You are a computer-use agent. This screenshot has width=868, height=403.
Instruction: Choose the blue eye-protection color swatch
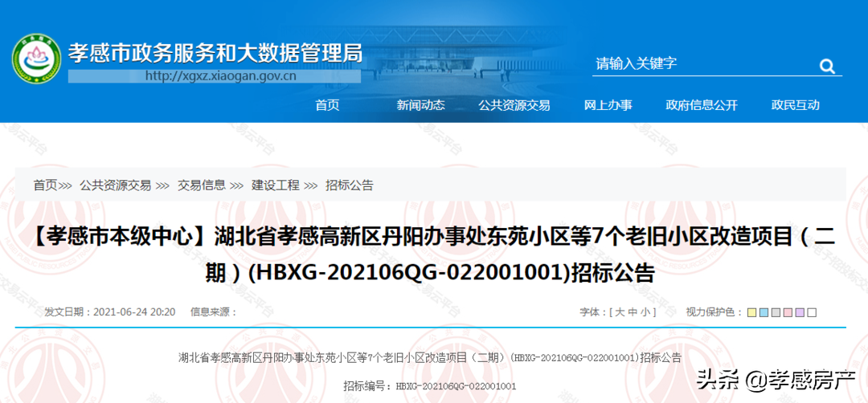pyautogui.click(x=764, y=313)
